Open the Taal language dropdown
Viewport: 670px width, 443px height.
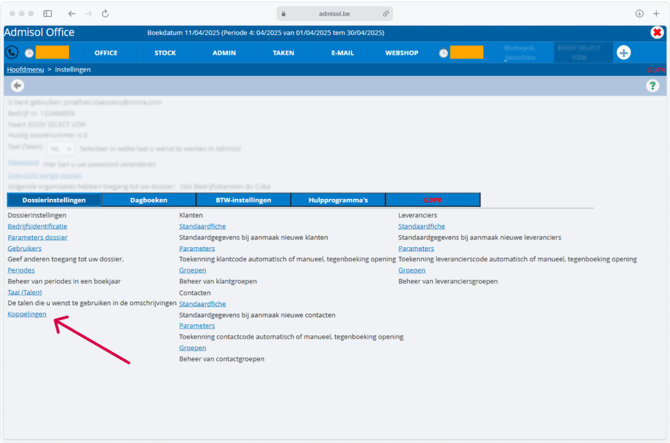pyautogui.click(x=61, y=149)
